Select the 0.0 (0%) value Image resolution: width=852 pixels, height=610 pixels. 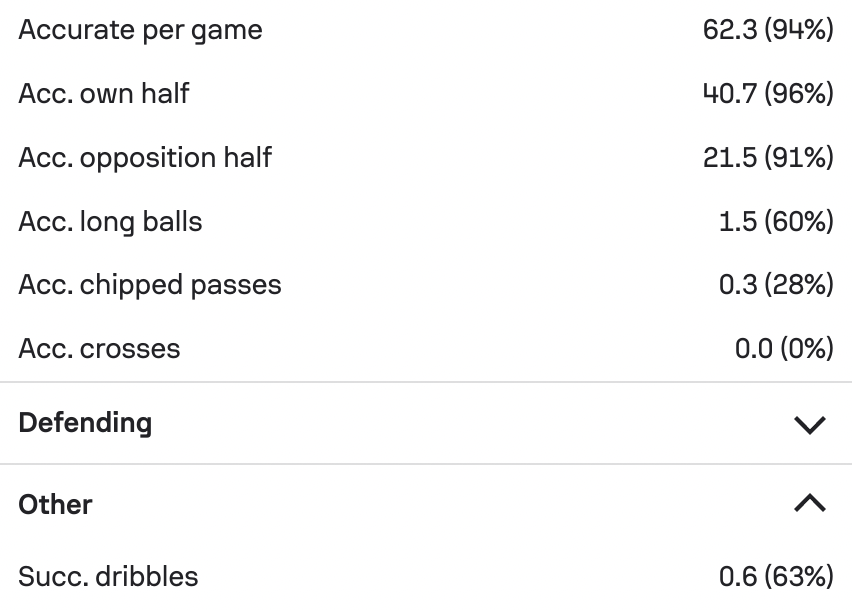(784, 349)
